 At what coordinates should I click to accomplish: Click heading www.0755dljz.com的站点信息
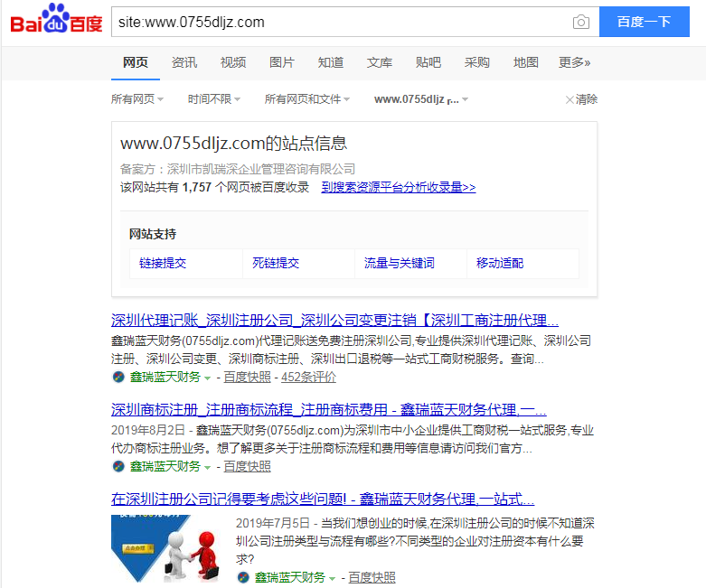234,144
